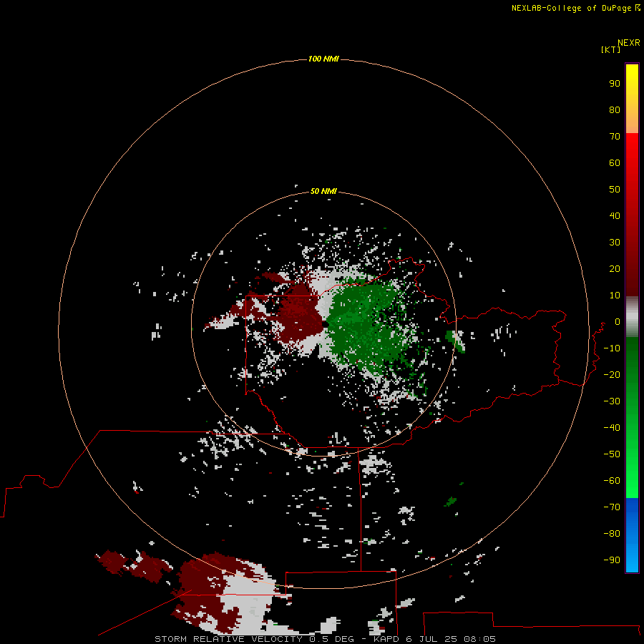This screenshot has height=644, width=644.
Task: Select the green segment of the color bar
Action: [x=632, y=418]
